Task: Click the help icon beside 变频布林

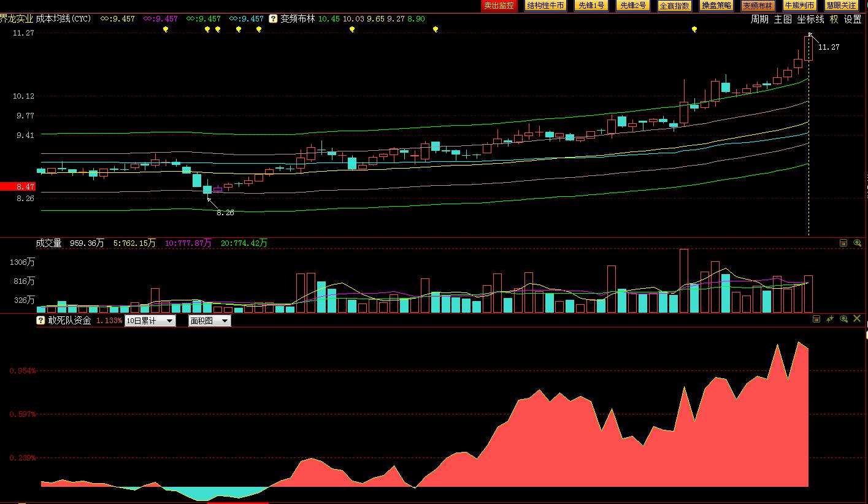Action: (x=274, y=19)
